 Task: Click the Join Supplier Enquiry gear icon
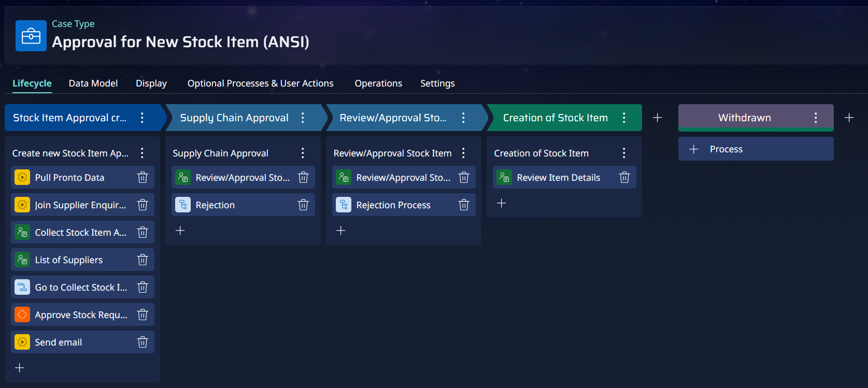[x=22, y=205]
